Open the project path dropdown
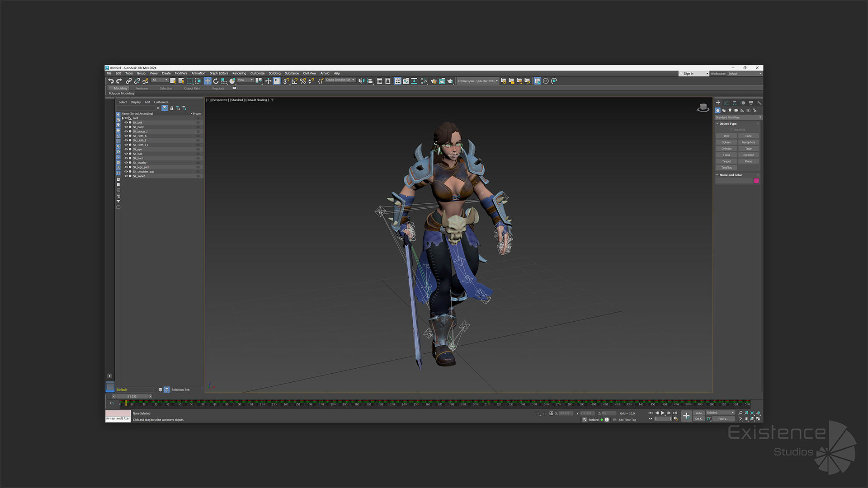 [x=477, y=81]
